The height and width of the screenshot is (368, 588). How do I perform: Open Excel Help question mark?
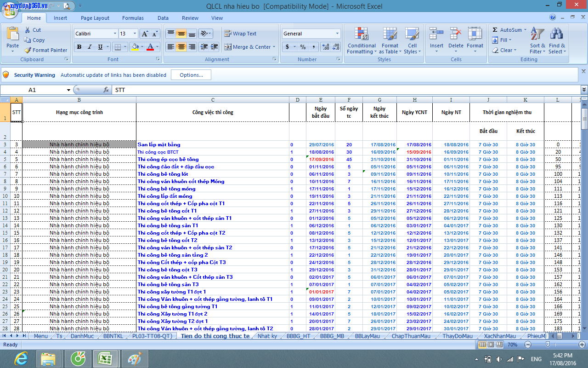pos(553,17)
